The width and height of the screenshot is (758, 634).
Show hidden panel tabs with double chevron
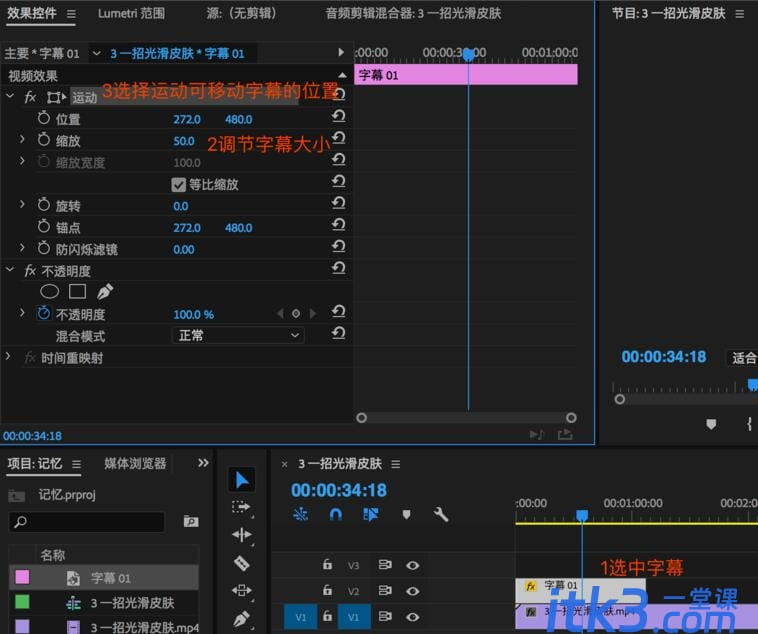(204, 463)
